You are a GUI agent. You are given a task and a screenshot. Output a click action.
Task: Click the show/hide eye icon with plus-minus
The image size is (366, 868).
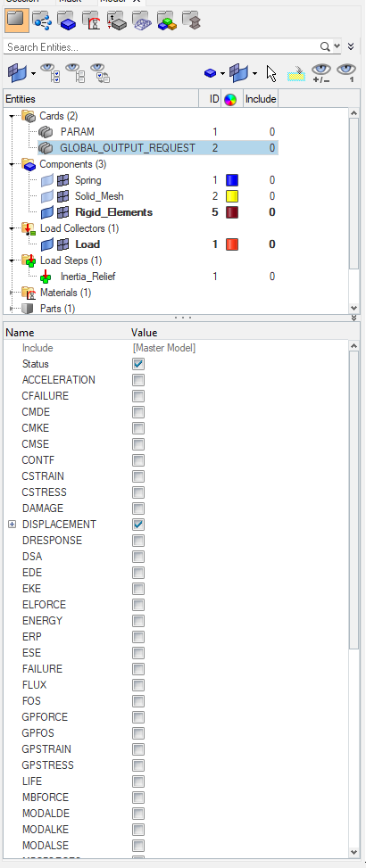(321, 73)
